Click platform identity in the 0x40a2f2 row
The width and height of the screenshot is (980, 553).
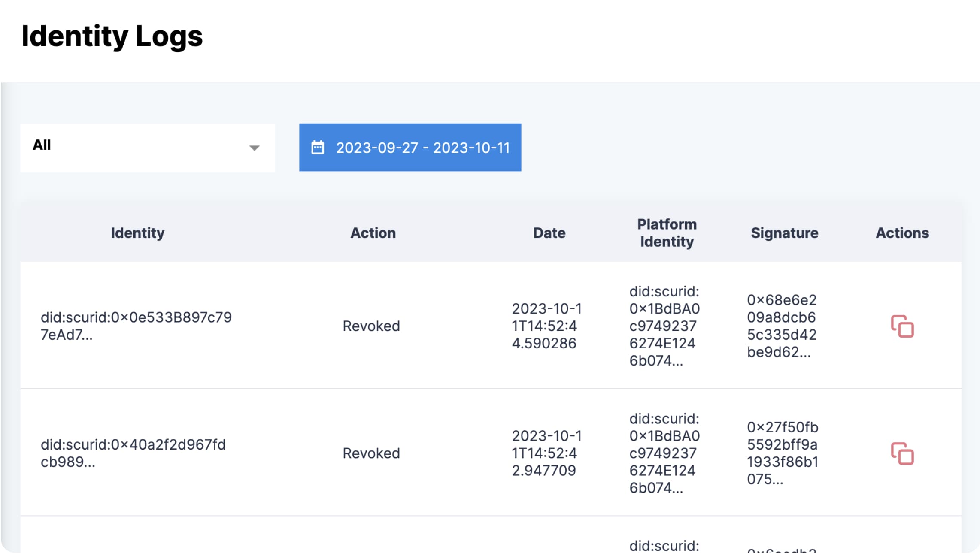(x=664, y=453)
